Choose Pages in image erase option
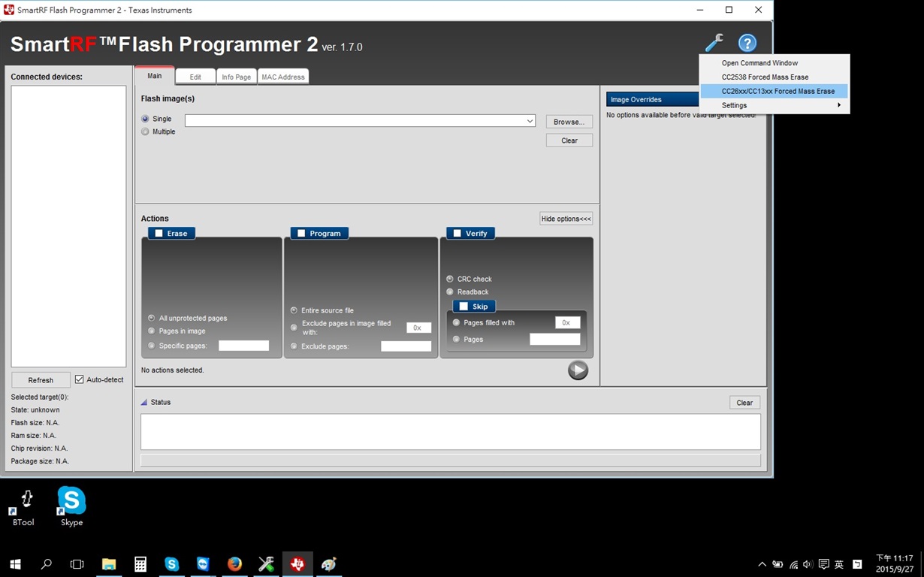This screenshot has height=577, width=924. pos(152,331)
